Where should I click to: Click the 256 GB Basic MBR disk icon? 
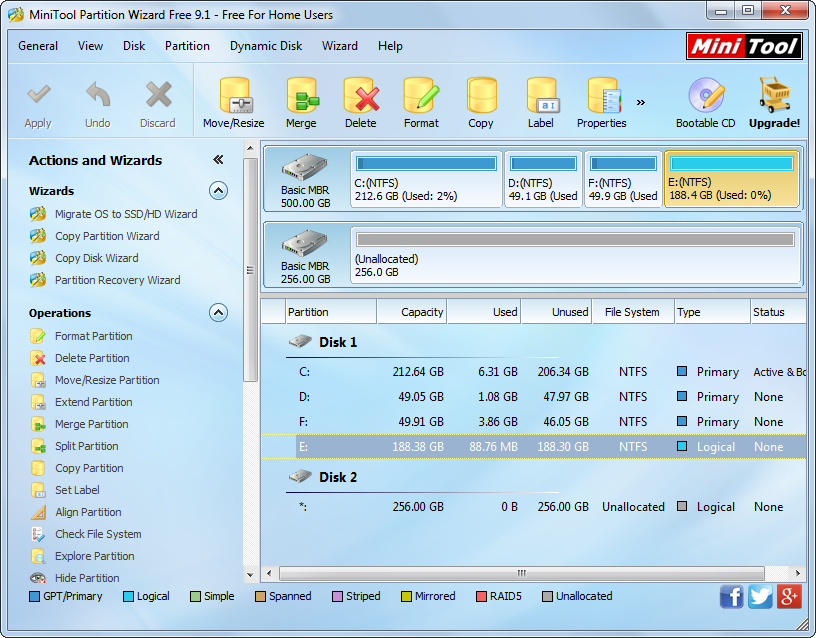click(x=304, y=243)
